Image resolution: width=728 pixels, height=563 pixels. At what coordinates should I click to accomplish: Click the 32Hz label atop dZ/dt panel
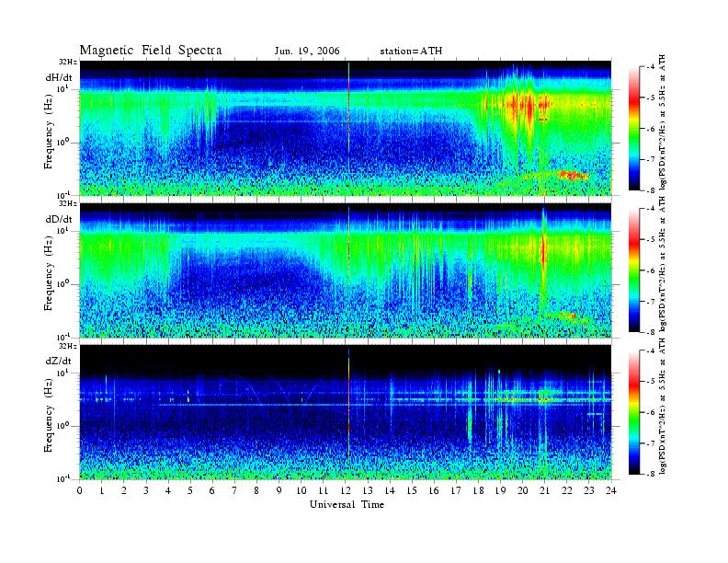[68, 346]
